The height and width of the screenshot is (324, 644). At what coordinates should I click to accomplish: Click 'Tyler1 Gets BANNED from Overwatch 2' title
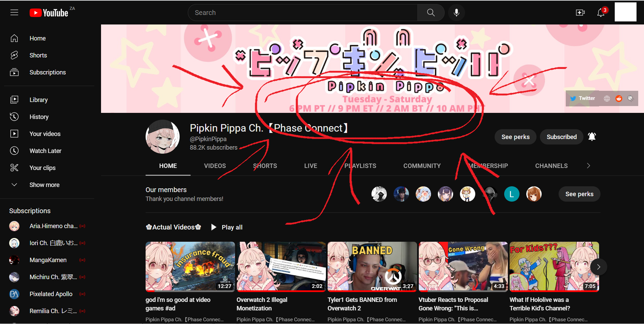(362, 304)
